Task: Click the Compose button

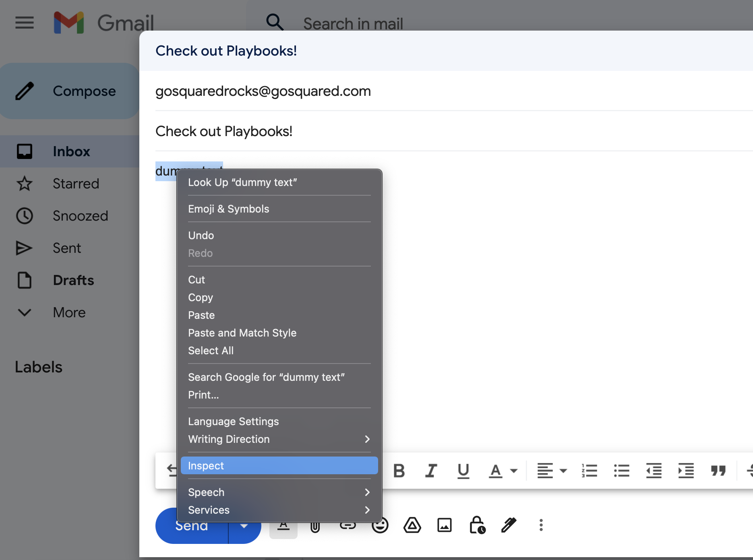Action: [x=70, y=91]
